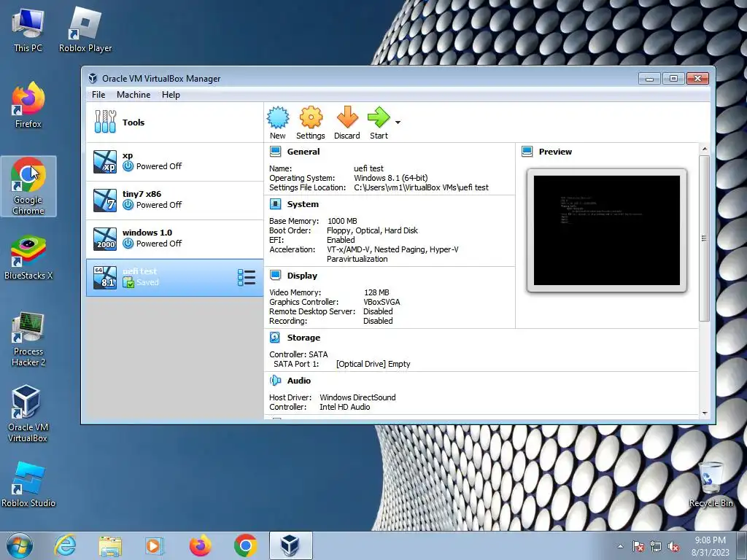This screenshot has height=560, width=747.
Task: Select the uefi test virtual machine
Action: click(174, 278)
